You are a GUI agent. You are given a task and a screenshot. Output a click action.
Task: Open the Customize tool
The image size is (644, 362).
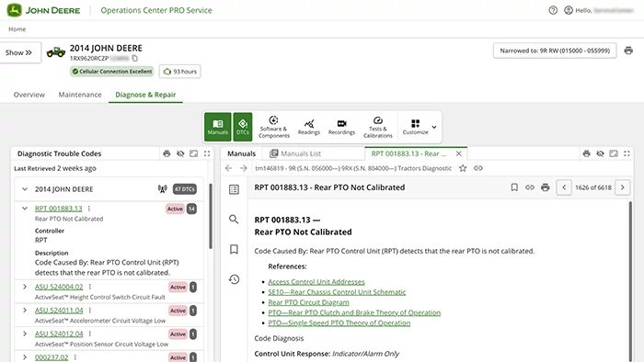[415, 127]
